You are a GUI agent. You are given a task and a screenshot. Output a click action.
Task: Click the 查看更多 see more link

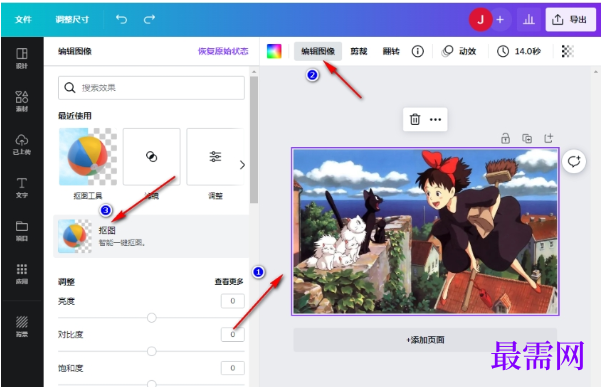tap(229, 282)
